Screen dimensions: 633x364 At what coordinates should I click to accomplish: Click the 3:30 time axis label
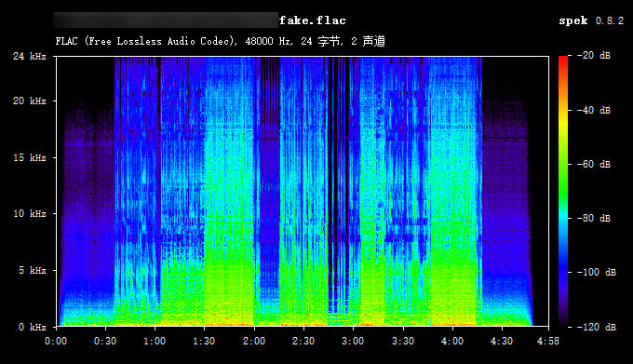pos(403,342)
